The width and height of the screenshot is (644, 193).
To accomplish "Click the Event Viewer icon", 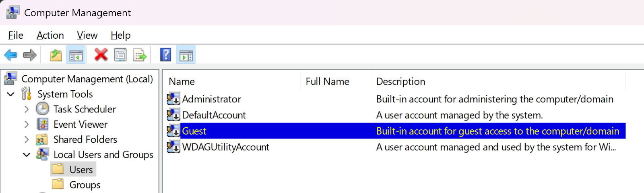I will point(42,124).
